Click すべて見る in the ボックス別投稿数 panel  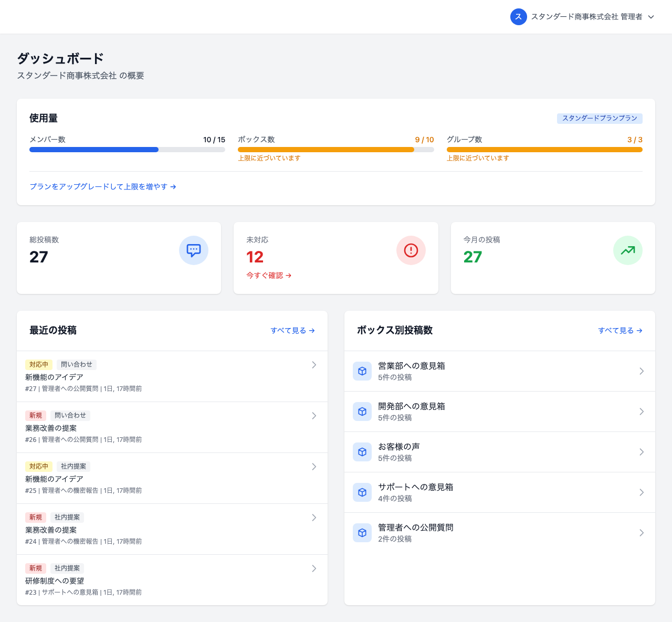pos(621,331)
